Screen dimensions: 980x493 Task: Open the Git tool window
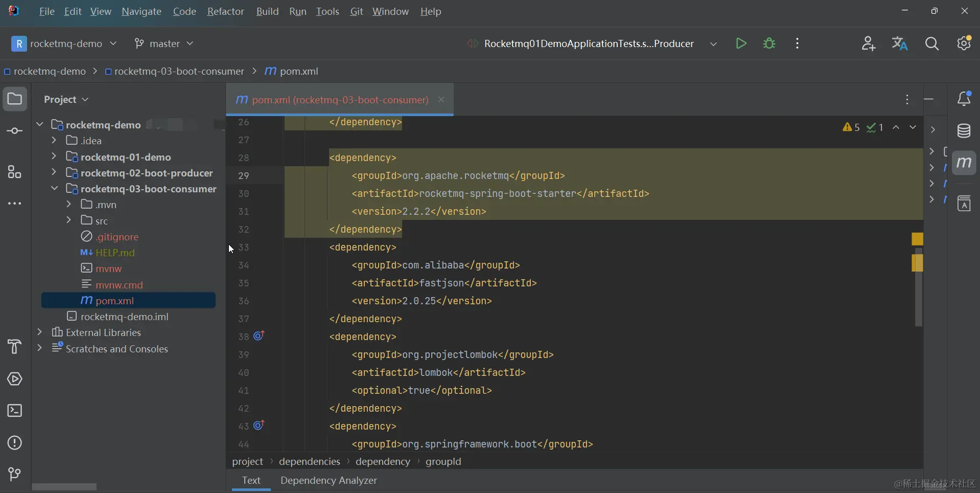coord(15,475)
